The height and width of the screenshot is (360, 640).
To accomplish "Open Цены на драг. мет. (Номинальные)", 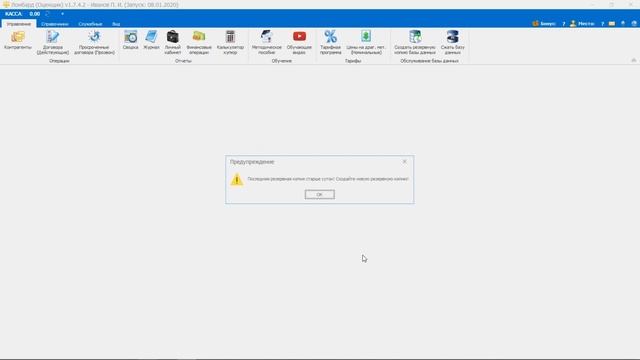I will tap(366, 42).
